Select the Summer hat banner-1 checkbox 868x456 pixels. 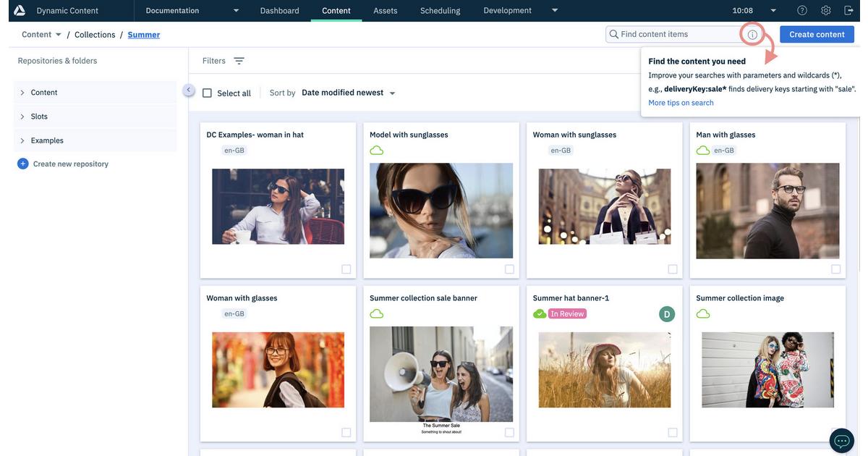coord(673,433)
